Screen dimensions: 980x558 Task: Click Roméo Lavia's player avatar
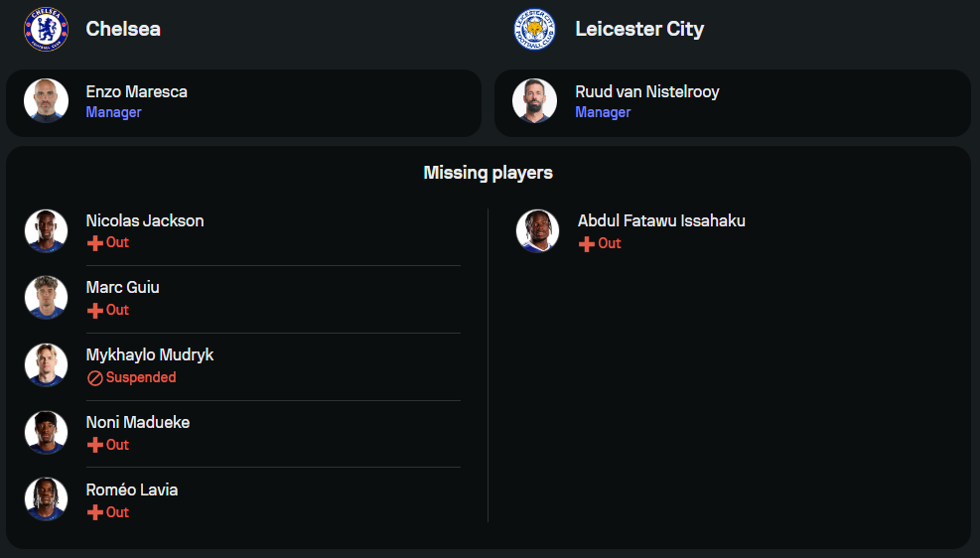pyautogui.click(x=46, y=500)
